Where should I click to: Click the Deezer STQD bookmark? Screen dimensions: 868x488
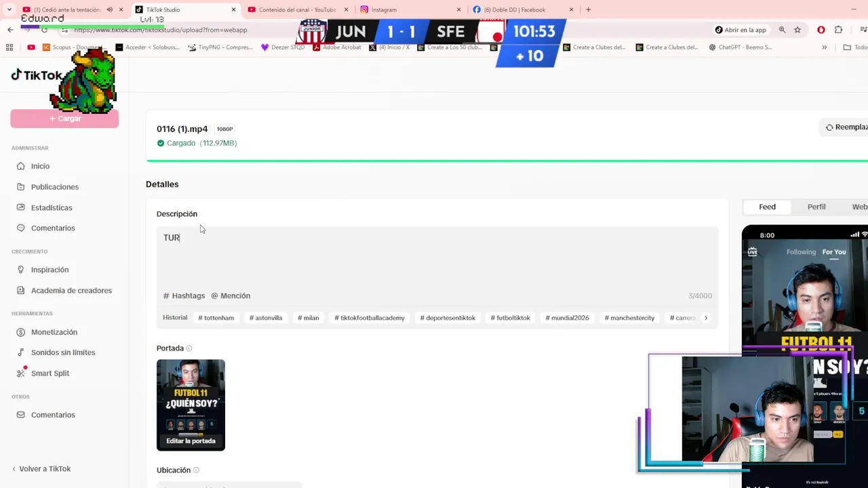point(283,47)
